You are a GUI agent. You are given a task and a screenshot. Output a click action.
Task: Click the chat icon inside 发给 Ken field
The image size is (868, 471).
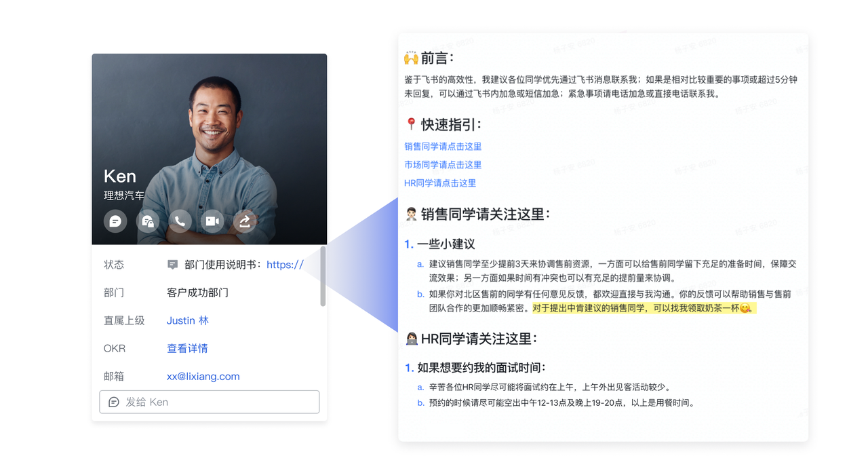114,402
